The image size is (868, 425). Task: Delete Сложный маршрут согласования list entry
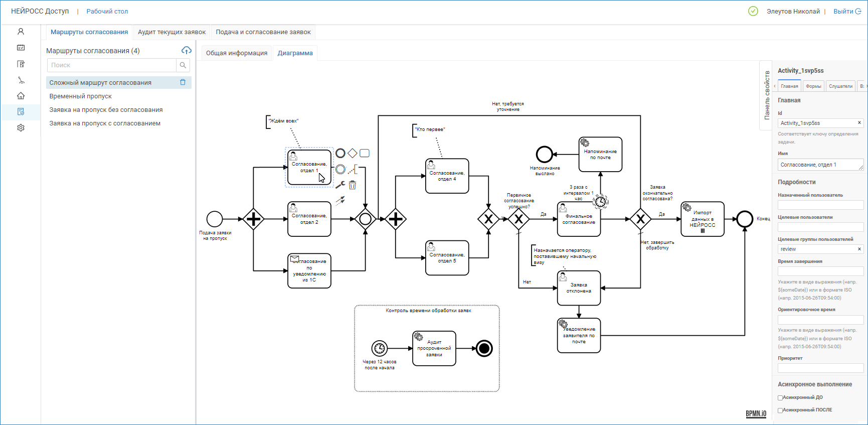[x=183, y=82]
